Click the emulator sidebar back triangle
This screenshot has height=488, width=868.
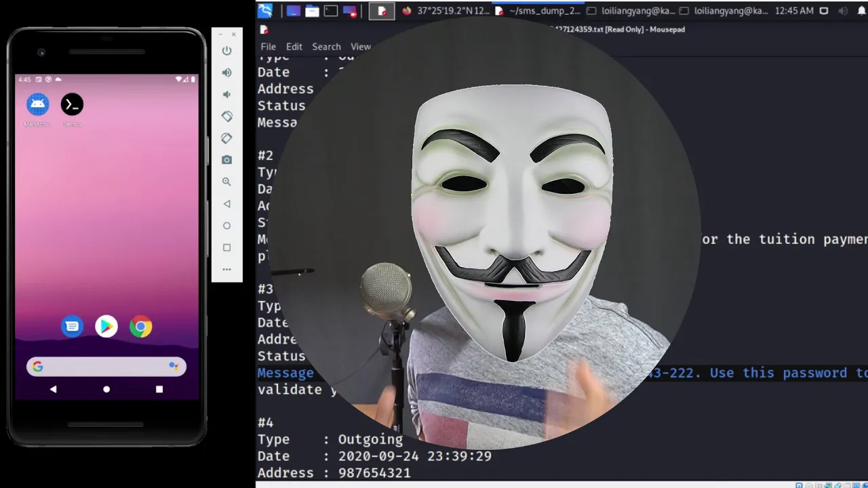[x=226, y=203]
